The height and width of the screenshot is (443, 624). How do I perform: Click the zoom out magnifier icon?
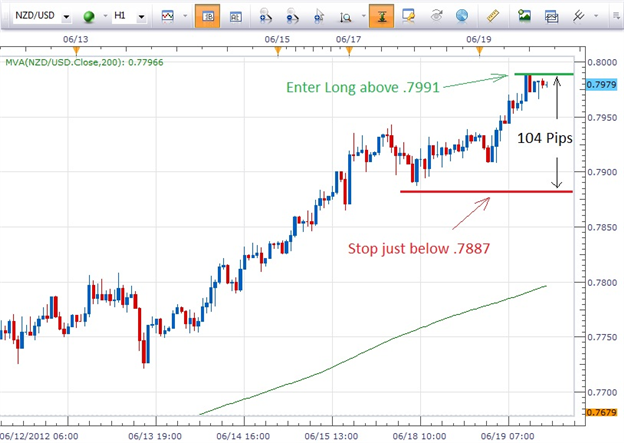click(292, 16)
